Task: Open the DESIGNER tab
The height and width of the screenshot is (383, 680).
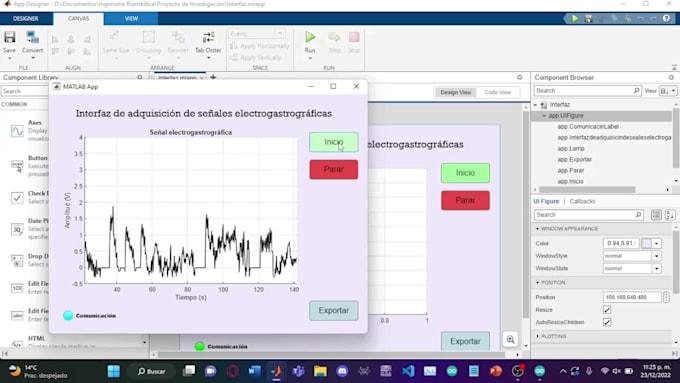Action: [x=26, y=19]
